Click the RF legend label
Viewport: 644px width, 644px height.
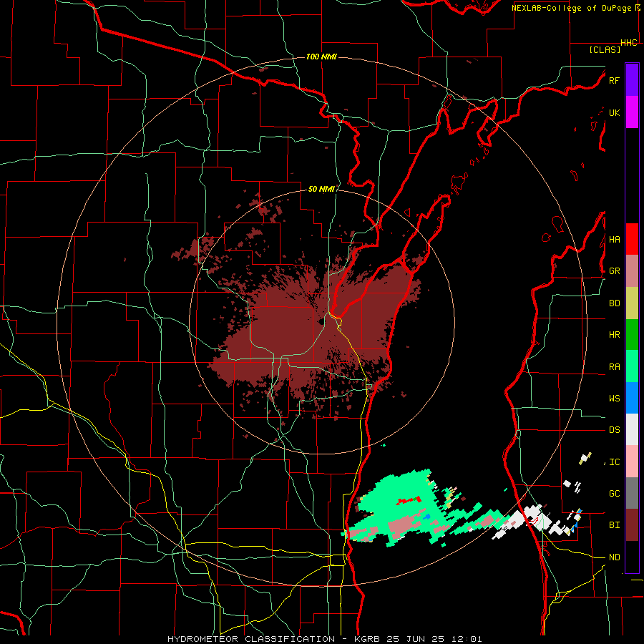click(614, 80)
